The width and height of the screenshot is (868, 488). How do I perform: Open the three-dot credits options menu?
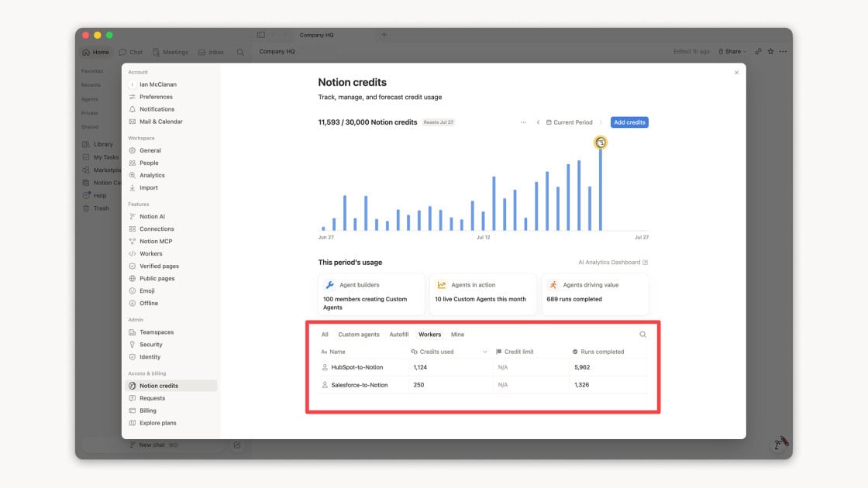click(x=523, y=122)
